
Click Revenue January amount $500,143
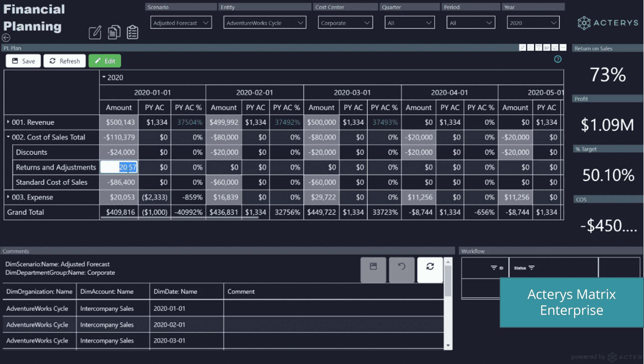[x=119, y=122]
